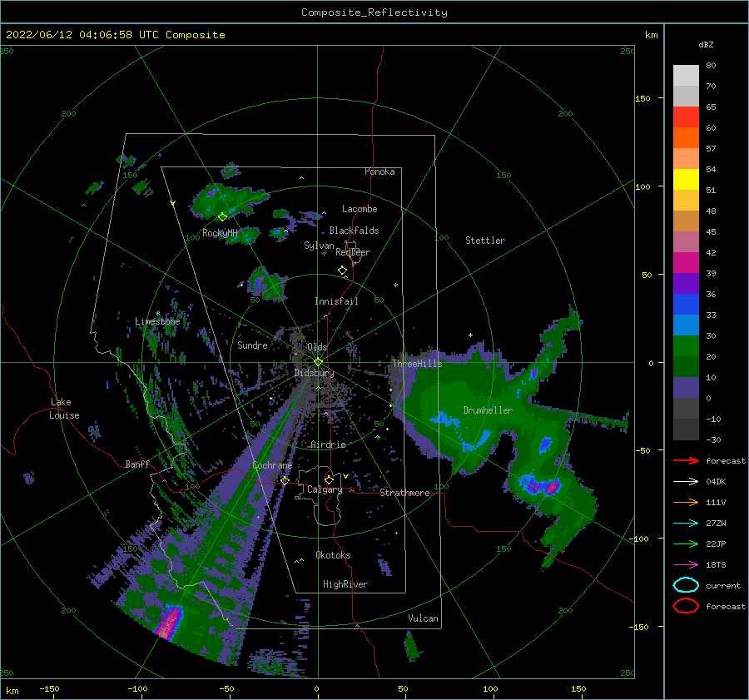Image resolution: width=749 pixels, height=700 pixels.
Task: Click the HighRiver label
Action: point(345,584)
